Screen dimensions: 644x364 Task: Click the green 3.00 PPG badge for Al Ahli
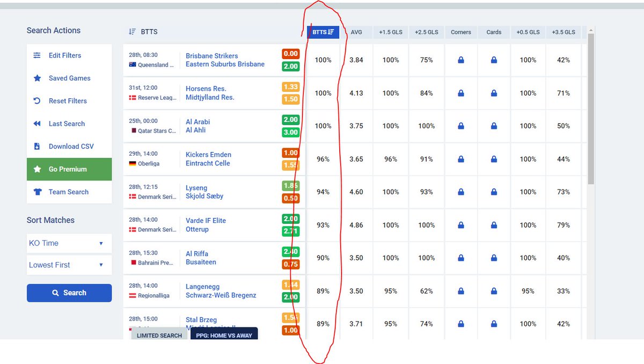(290, 132)
